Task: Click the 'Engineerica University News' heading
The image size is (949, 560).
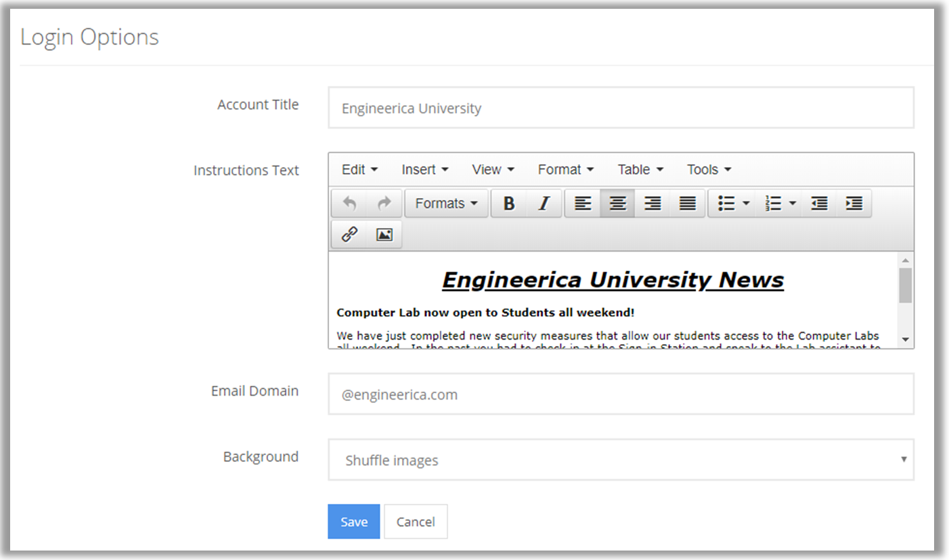Action: 613,280
